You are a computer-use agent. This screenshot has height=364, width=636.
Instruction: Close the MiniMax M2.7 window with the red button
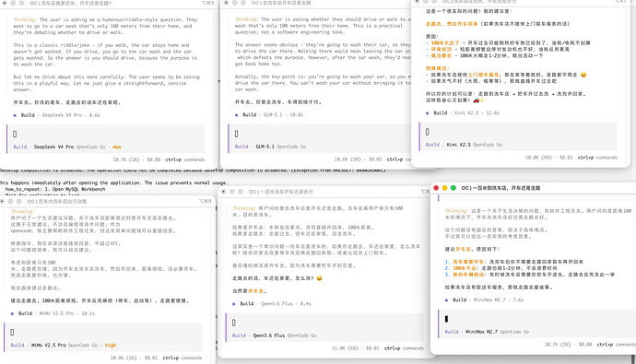tap(436, 188)
